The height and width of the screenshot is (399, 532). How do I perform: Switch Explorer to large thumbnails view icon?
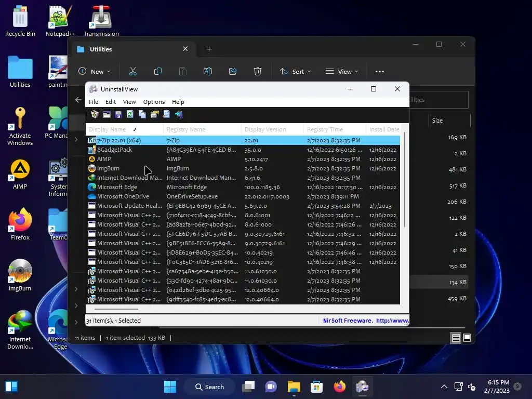(x=467, y=338)
